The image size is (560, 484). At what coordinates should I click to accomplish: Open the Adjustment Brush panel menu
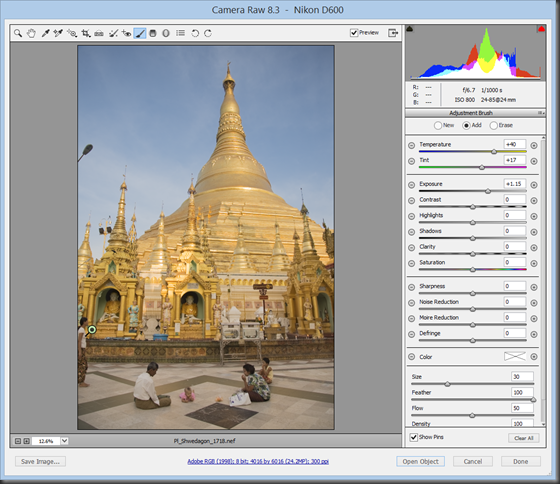(541, 113)
